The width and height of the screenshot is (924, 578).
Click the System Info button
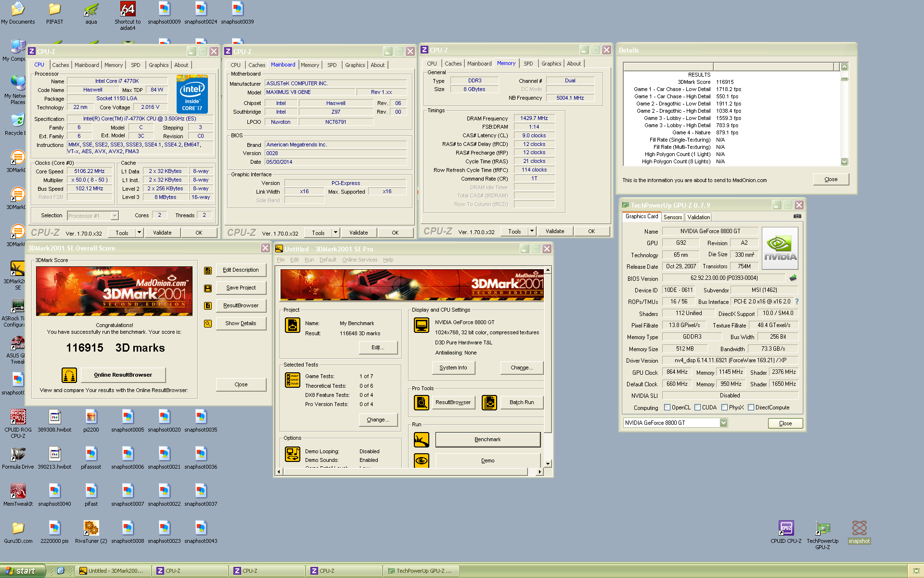click(453, 368)
